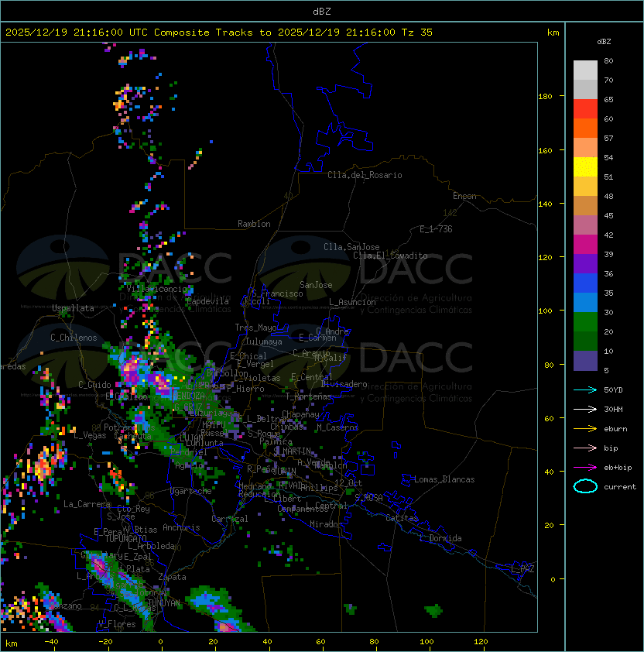Viewport: 644px width, 652px height.
Task: Select the magenta 39-42 dBZ band
Action: point(585,245)
